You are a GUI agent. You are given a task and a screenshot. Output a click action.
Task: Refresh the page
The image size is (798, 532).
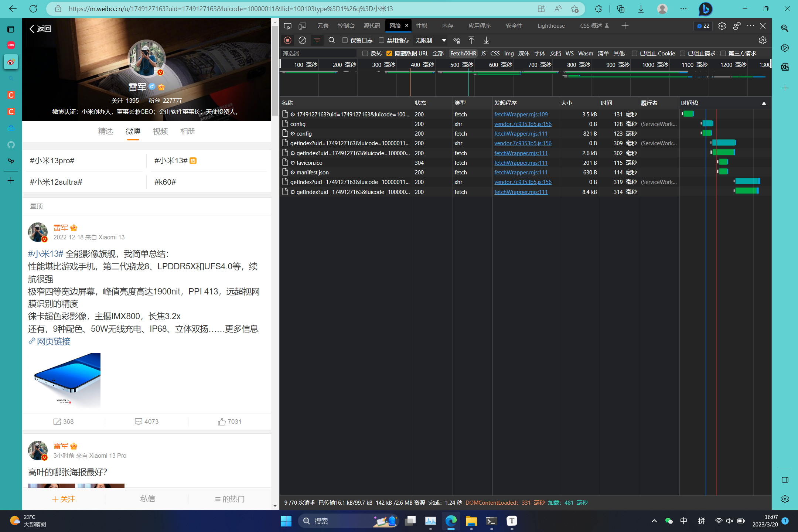[33, 9]
